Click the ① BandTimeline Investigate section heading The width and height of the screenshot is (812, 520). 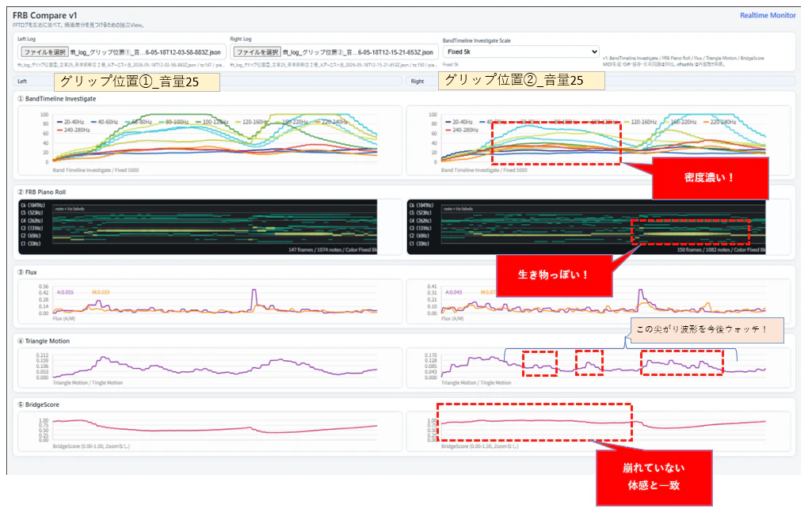click(57, 99)
